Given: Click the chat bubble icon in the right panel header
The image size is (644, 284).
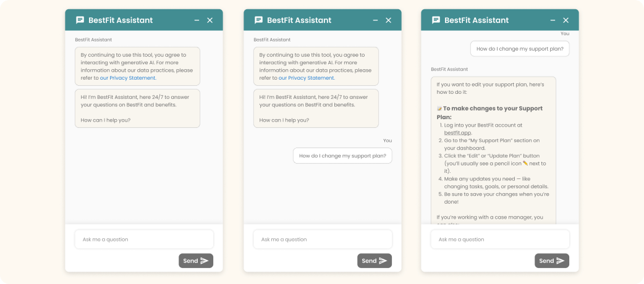Looking at the screenshot, I should [x=436, y=20].
